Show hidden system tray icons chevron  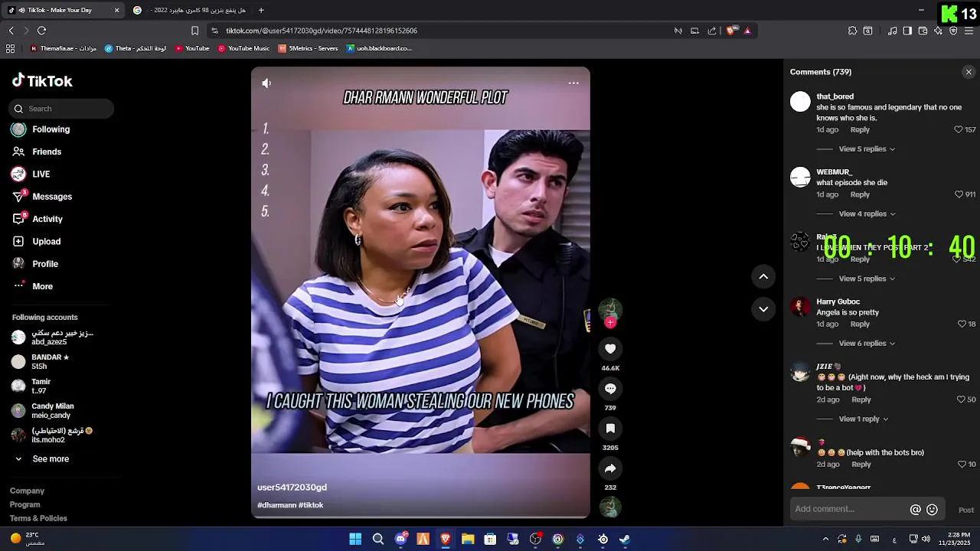825,540
